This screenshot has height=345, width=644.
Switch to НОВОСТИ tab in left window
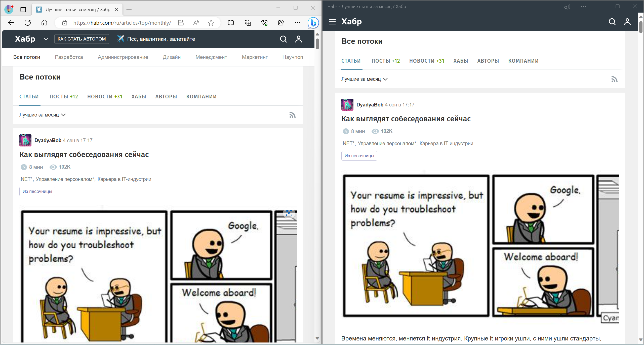pos(105,97)
